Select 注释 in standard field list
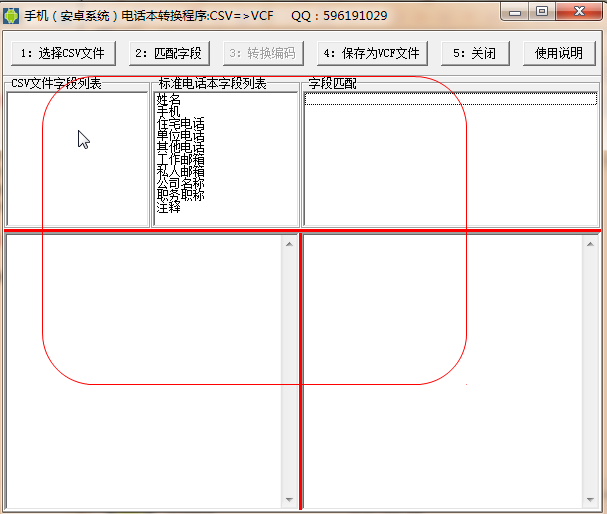The width and height of the screenshot is (607, 514). [x=168, y=207]
